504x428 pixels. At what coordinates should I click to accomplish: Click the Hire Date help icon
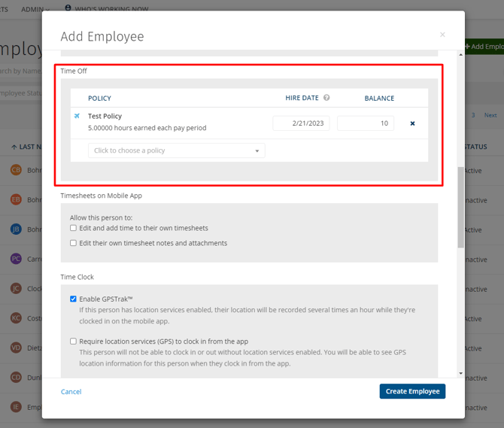coord(326,98)
